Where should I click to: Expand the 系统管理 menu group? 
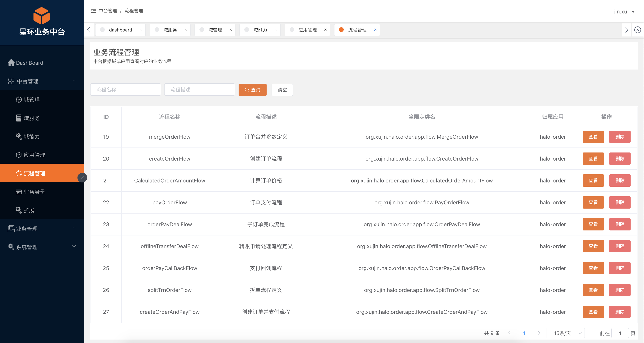(x=42, y=247)
